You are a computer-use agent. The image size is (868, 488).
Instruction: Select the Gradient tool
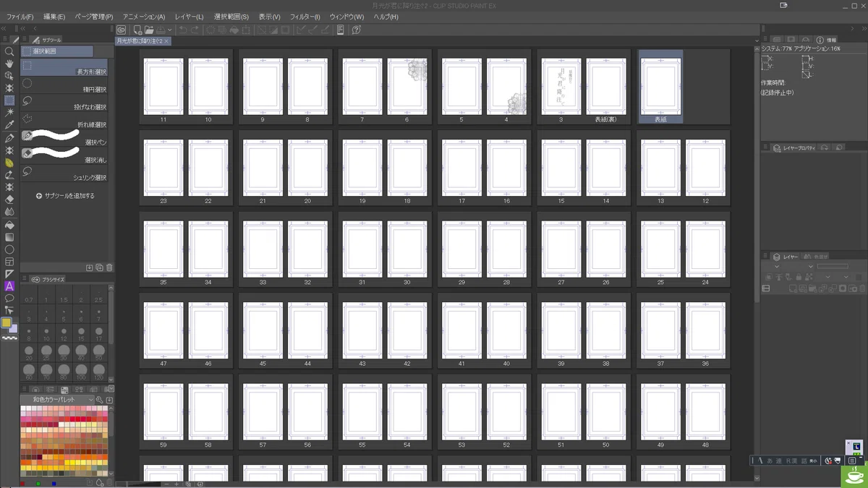[x=9, y=237]
